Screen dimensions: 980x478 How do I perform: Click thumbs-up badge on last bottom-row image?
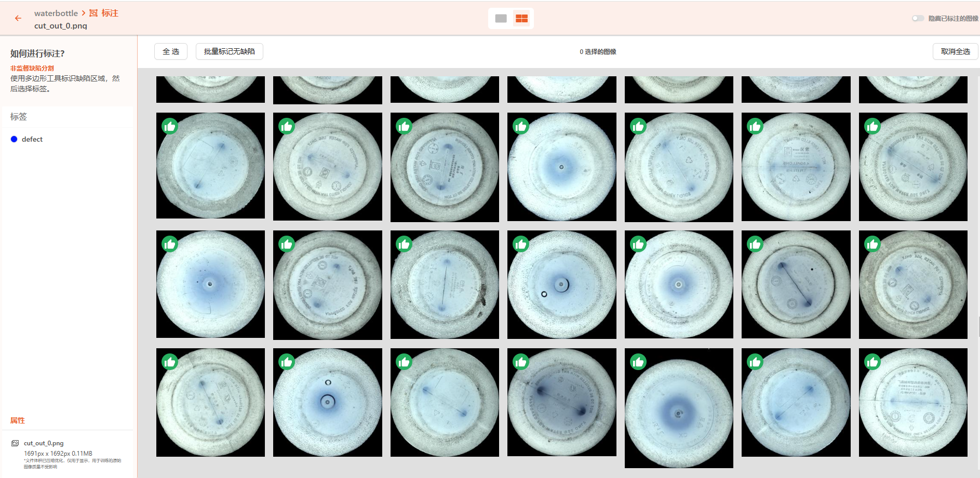(x=872, y=362)
